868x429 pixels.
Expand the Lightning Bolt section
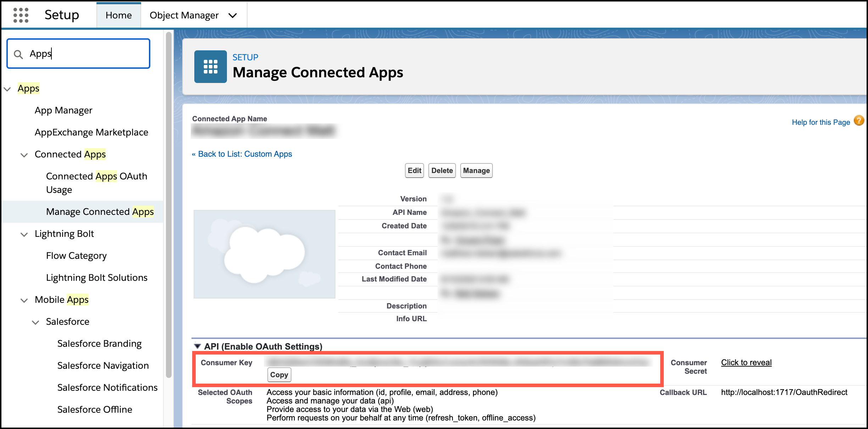click(x=24, y=234)
